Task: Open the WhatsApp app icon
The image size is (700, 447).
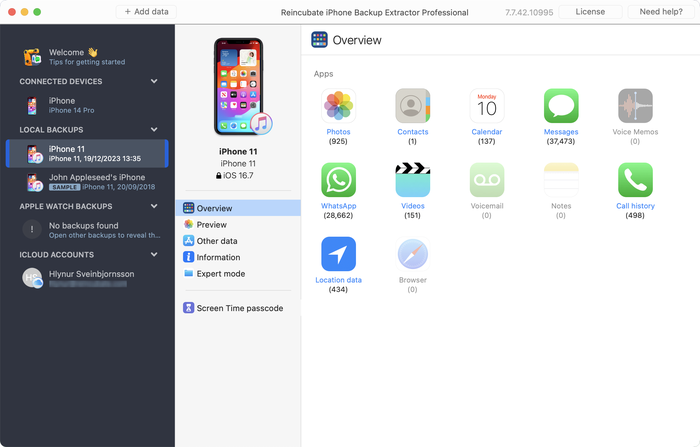Action: 338,180
